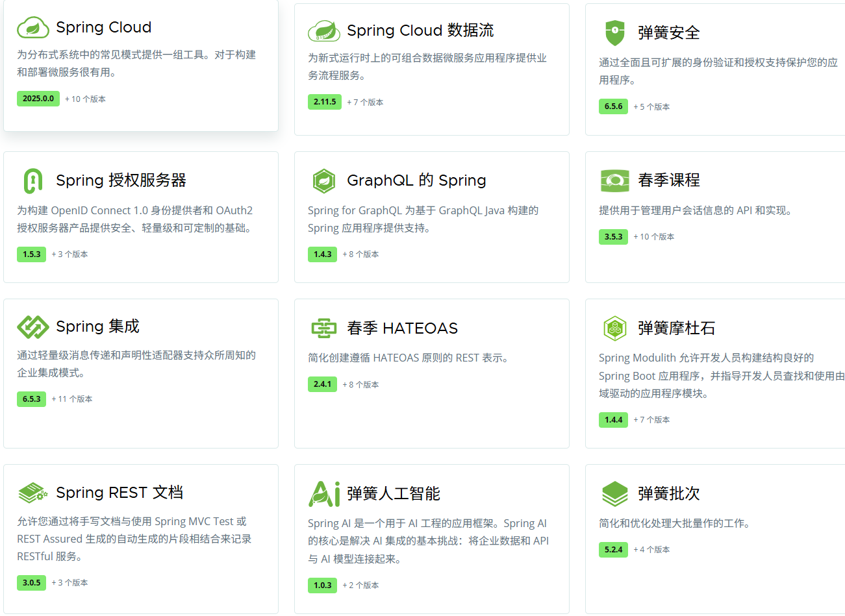Viewport: 845px width, 616px height.
Task: Click the 5.2.4 version badge
Action: point(613,550)
